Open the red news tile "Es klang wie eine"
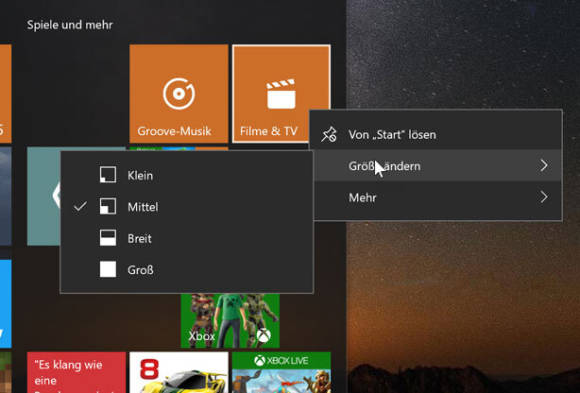 [76, 372]
